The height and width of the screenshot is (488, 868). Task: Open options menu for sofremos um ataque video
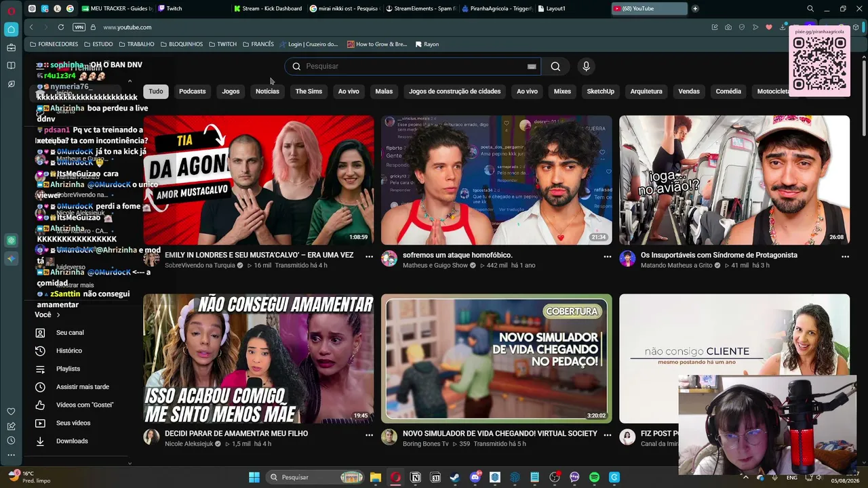[607, 256]
